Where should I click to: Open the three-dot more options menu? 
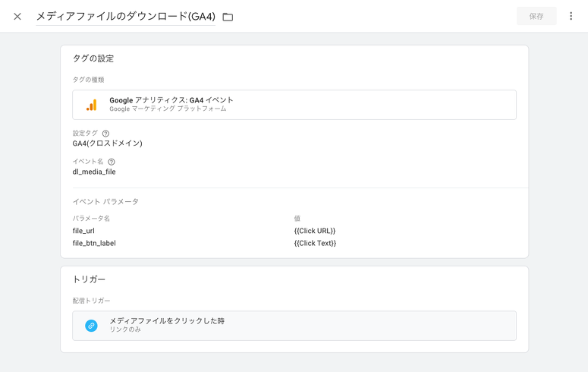pos(571,16)
